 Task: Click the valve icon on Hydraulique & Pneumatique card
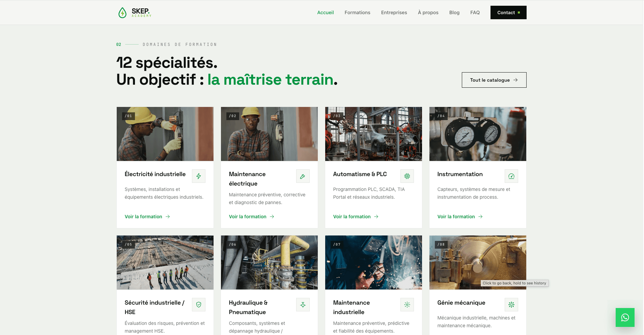coord(303,305)
